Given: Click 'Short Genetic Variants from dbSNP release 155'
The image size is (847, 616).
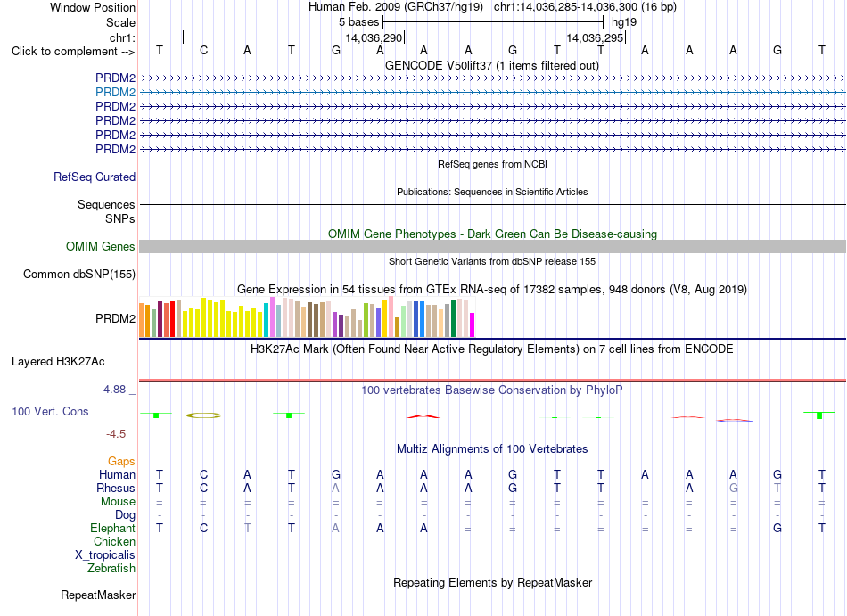Looking at the screenshot, I should click(492, 262).
